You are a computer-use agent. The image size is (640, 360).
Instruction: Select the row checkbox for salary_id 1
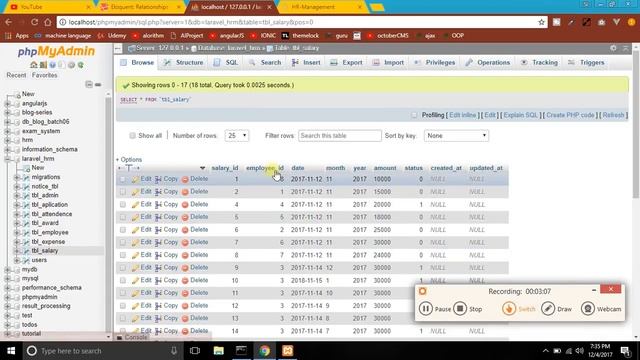coord(123,179)
